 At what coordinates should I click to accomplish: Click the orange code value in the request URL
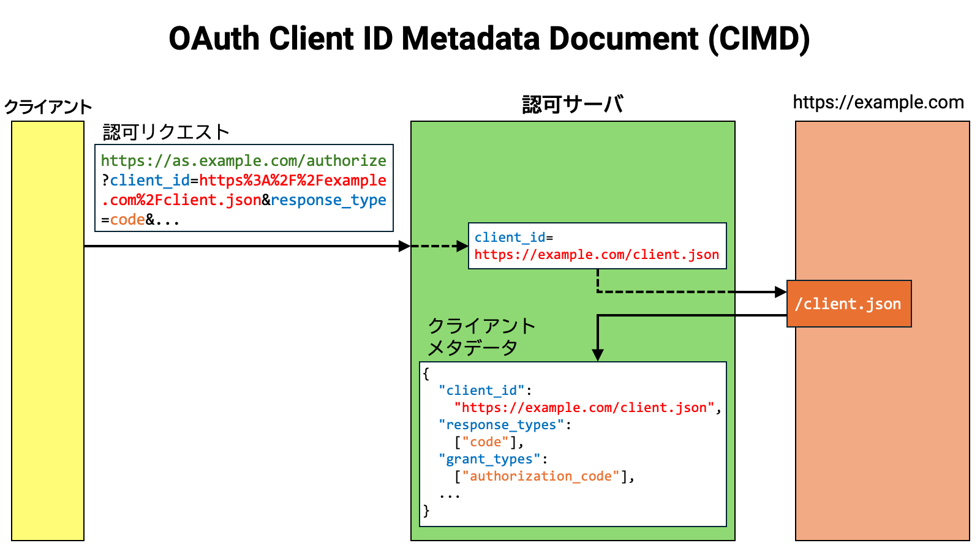(x=127, y=220)
